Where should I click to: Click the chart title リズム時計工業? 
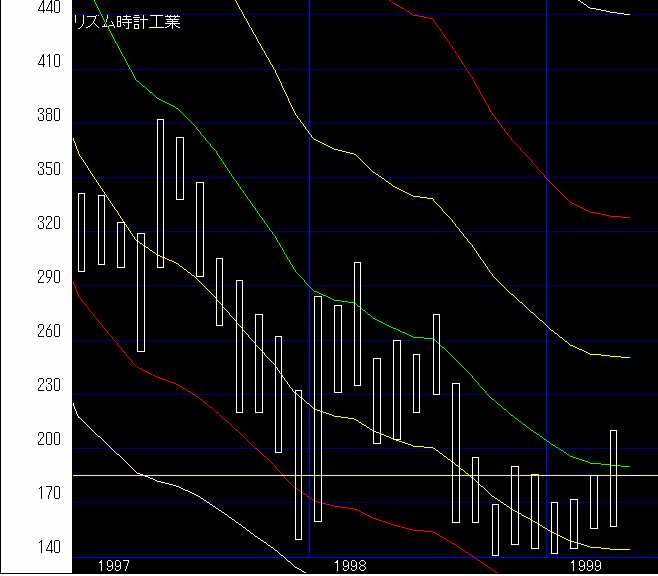pos(127,22)
